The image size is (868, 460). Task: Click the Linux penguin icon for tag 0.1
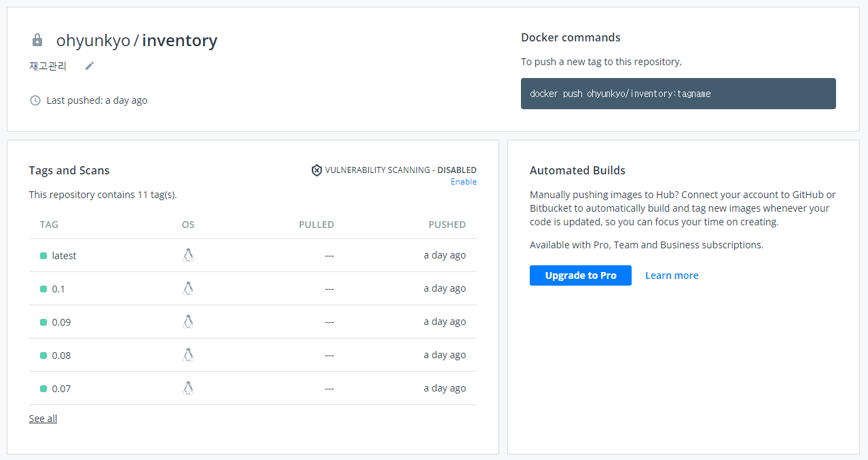coord(188,288)
